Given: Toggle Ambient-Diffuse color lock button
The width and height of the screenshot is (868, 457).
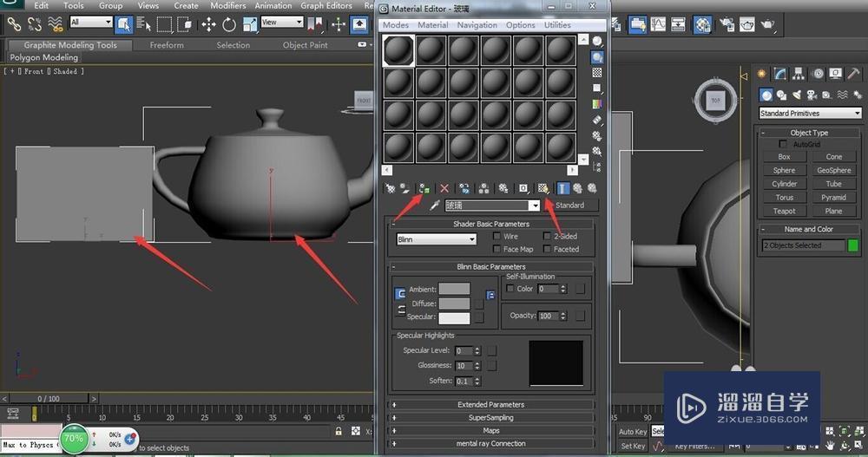Looking at the screenshot, I should pos(400,294).
